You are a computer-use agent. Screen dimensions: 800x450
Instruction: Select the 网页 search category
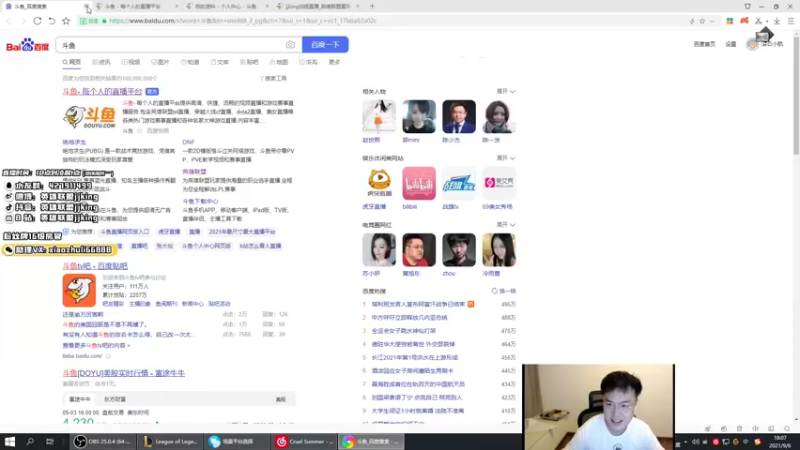coord(72,62)
